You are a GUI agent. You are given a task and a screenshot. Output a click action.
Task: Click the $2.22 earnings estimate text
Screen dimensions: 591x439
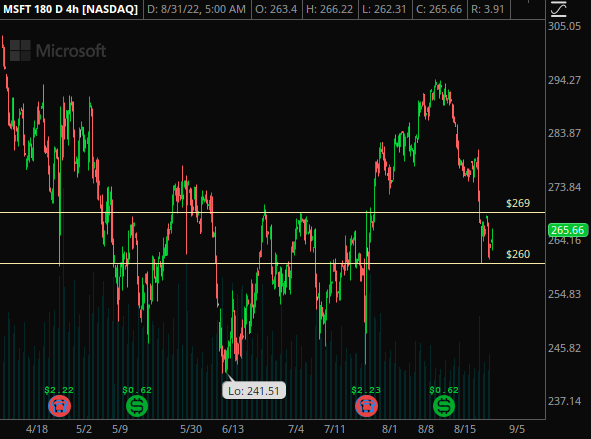(x=59, y=390)
